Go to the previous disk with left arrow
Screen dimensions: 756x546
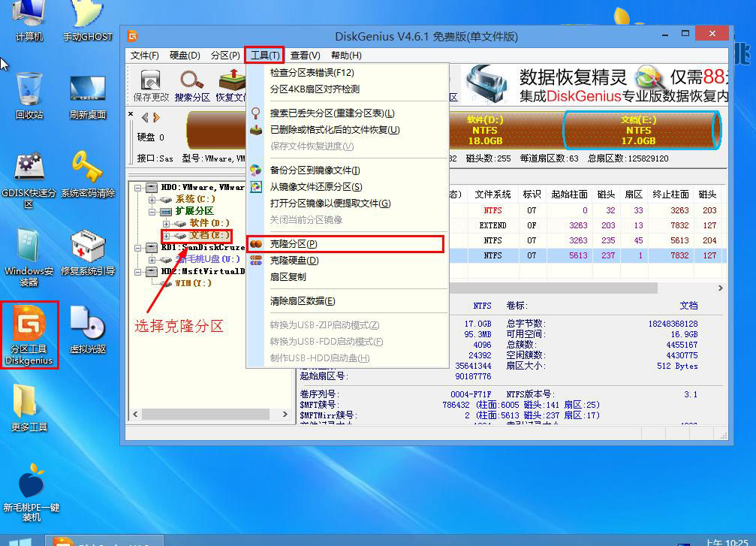(145, 117)
